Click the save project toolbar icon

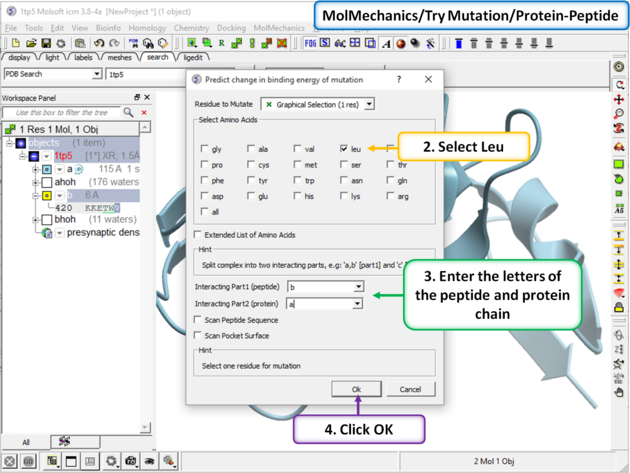46,44
